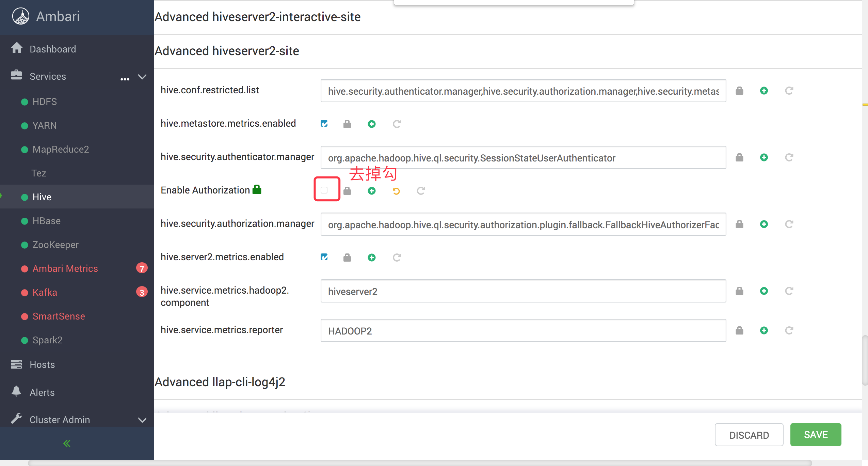Click the DISCARD button

749,435
